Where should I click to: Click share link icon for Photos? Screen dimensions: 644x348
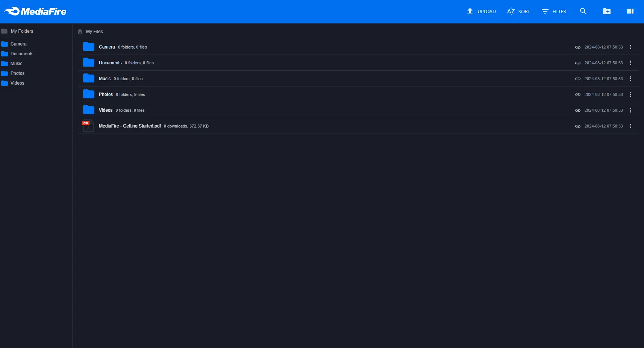pyautogui.click(x=578, y=95)
